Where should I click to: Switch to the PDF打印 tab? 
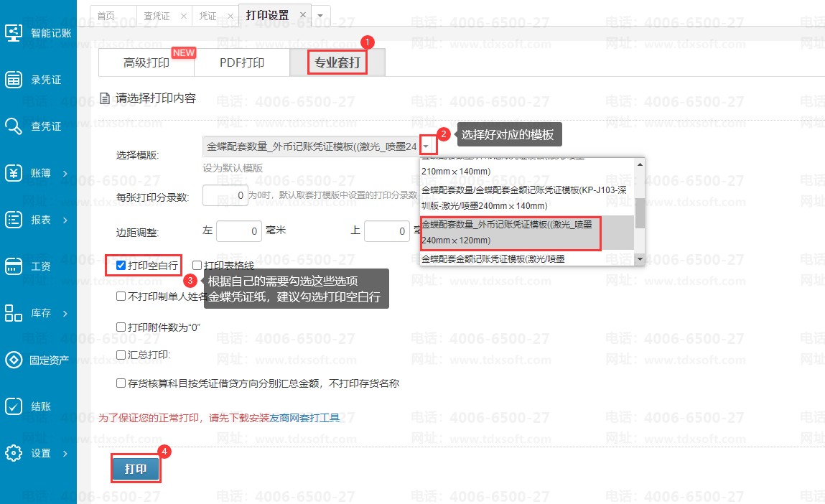[242, 63]
